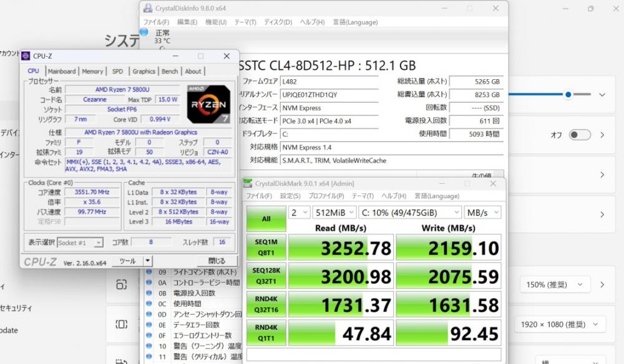Viewport: 624px width, 364px height.
Task: Click the status dot of SMART row 0C
Action: [149, 304]
